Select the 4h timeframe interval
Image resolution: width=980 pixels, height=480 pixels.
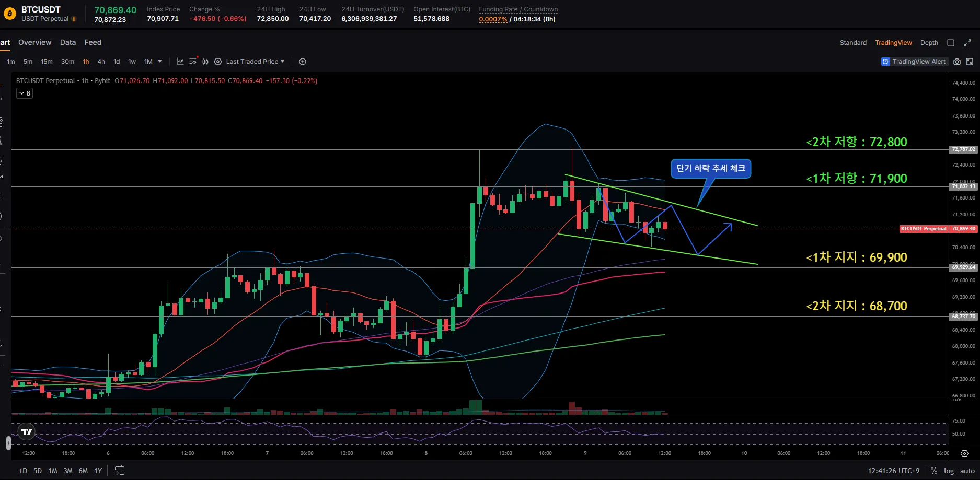pyautogui.click(x=101, y=62)
